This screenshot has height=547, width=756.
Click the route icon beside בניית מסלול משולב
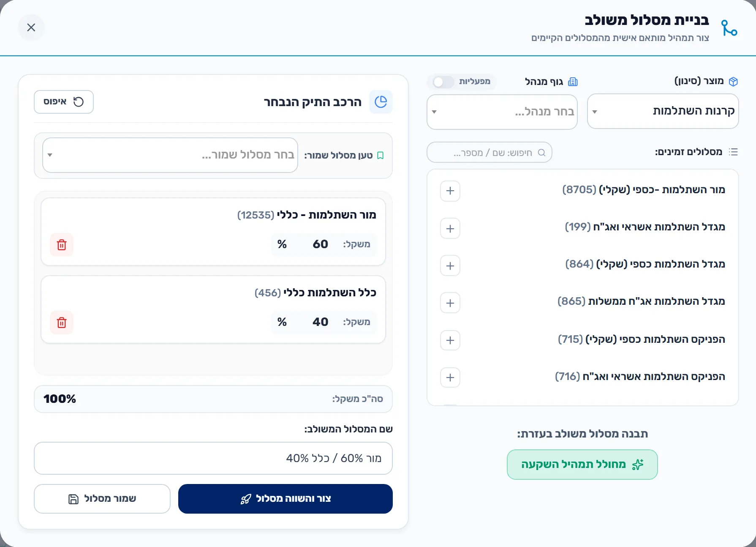729,28
